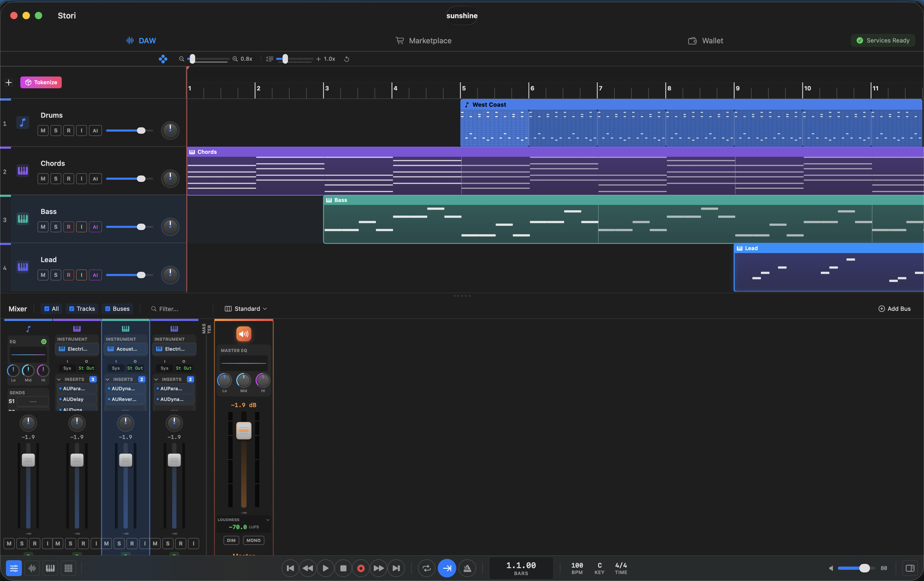Click the Chords track piano icon
The height and width of the screenshot is (581, 924).
coord(23,170)
